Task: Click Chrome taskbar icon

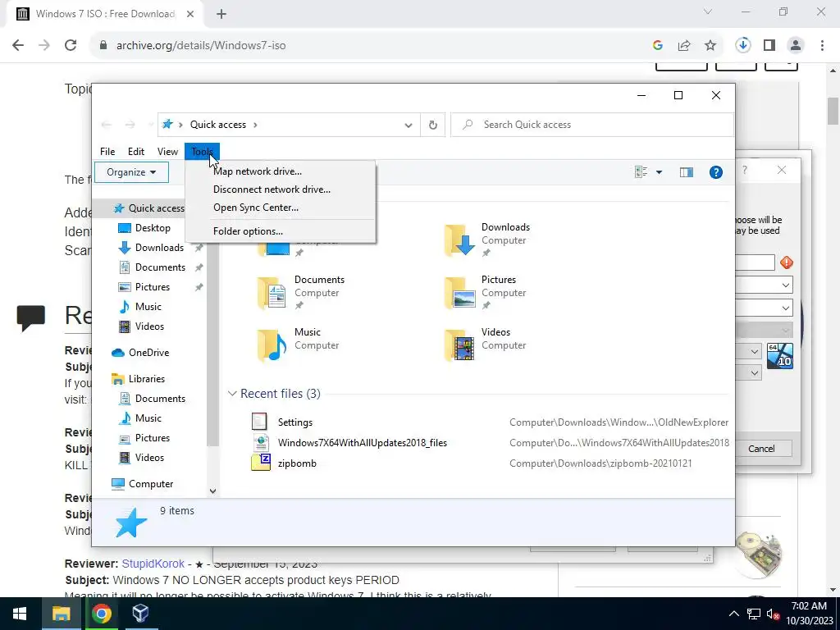Action: 101,614
